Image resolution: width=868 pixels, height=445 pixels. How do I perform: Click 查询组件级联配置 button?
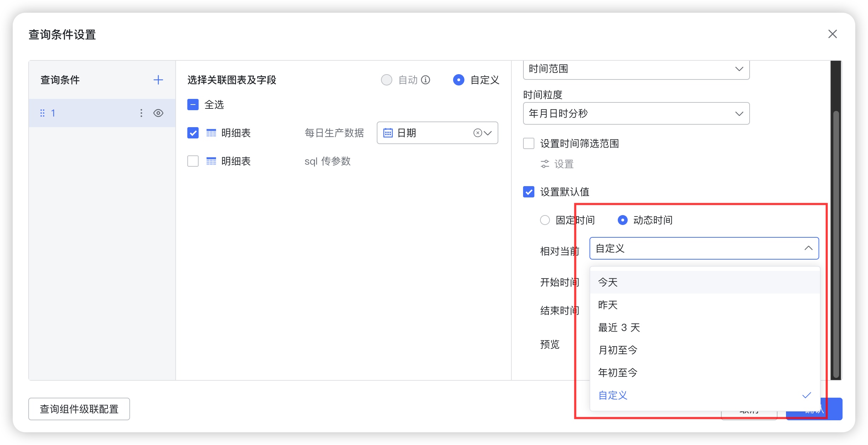[79, 409]
